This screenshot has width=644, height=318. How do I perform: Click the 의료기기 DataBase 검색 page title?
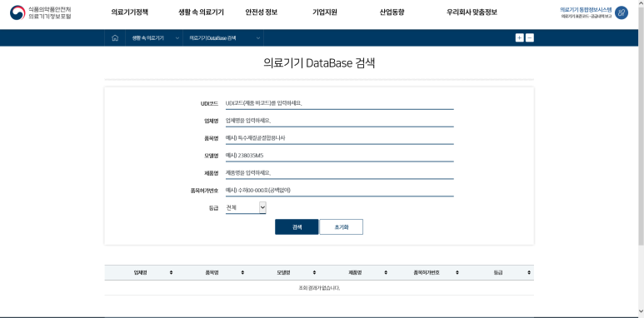(x=319, y=63)
